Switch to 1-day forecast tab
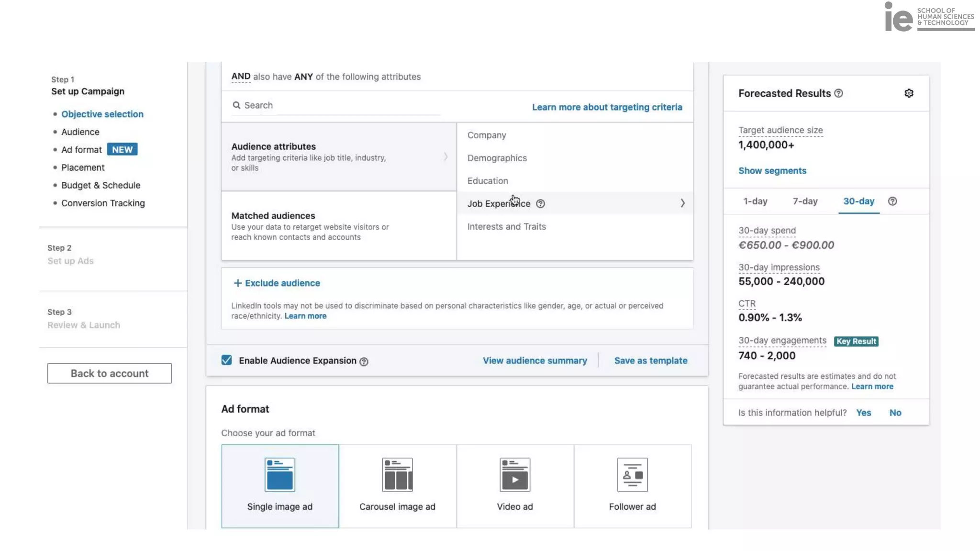This screenshot has height=551, width=980. pyautogui.click(x=755, y=201)
